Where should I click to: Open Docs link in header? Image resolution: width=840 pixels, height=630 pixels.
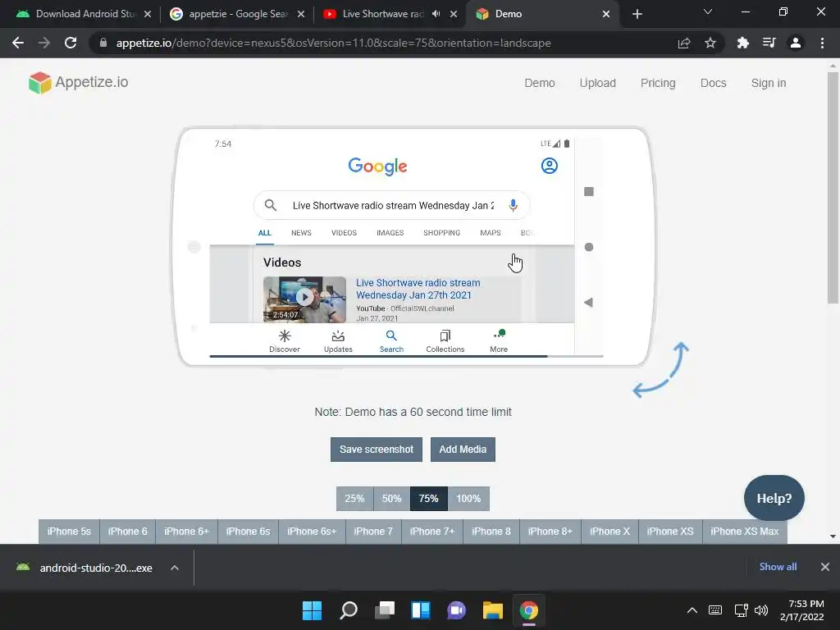pyautogui.click(x=713, y=83)
